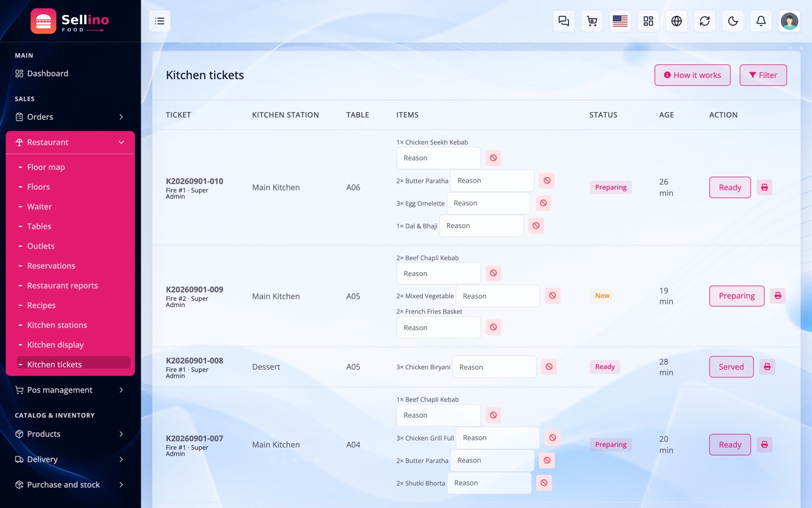Expand the Pos management menu

pos(70,390)
